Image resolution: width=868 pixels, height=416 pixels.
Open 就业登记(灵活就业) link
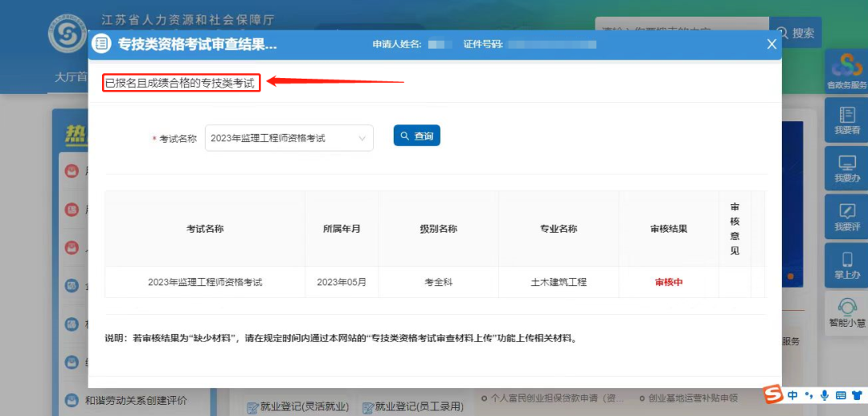pyautogui.click(x=297, y=406)
